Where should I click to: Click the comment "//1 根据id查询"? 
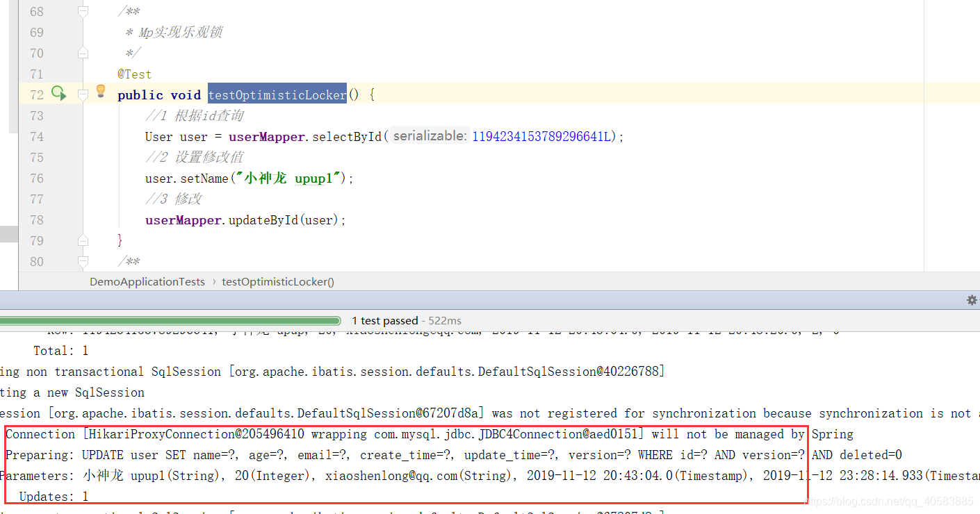point(195,115)
